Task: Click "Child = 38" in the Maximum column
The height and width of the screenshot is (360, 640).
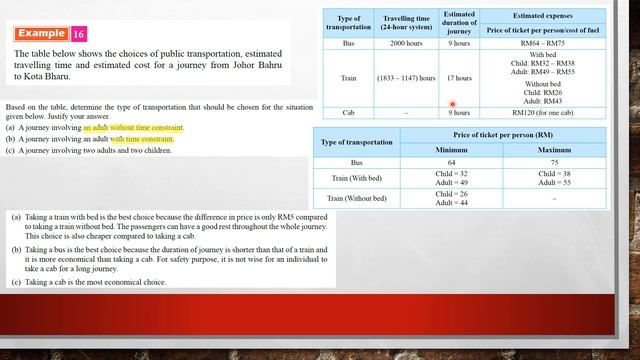Action: (554, 174)
